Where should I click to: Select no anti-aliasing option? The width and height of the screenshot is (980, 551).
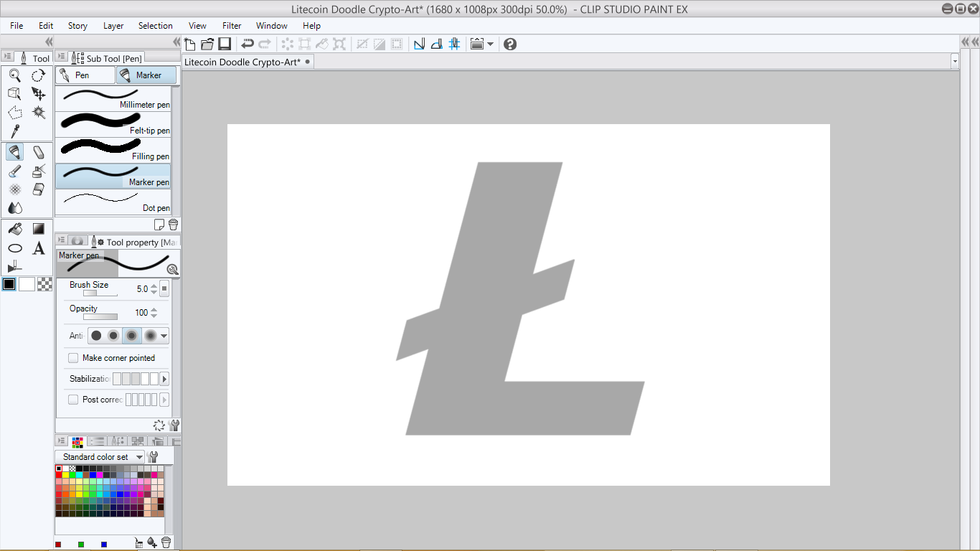coord(96,336)
